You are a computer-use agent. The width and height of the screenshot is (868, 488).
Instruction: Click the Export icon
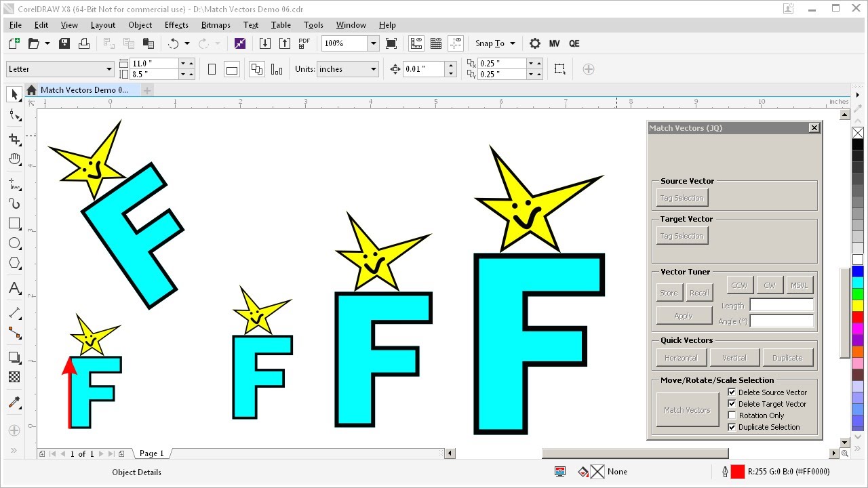point(285,43)
